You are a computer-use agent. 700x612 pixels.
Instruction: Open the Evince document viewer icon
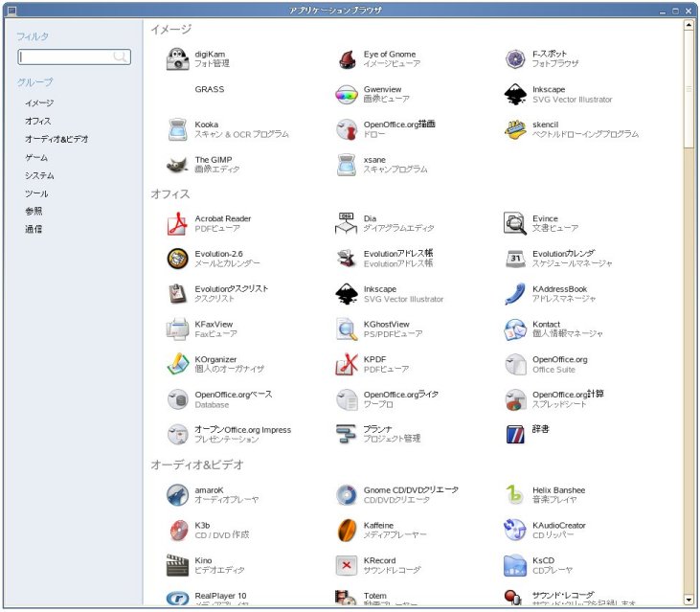coord(515,224)
